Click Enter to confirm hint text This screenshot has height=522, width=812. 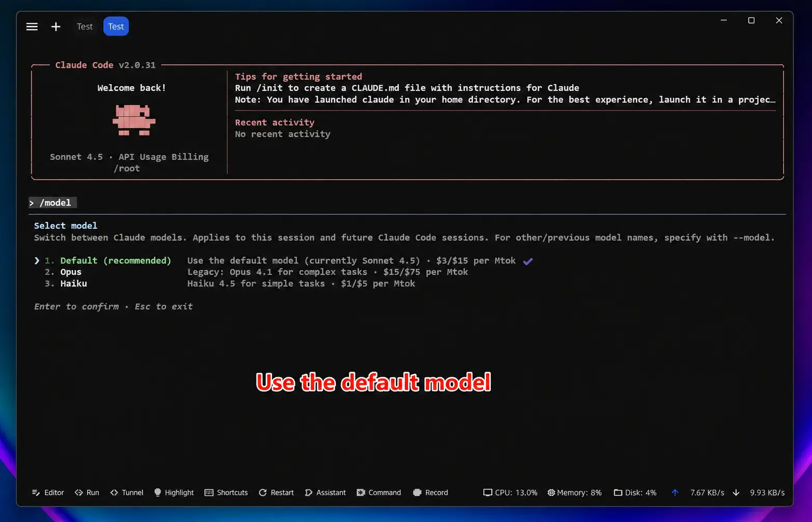pyautogui.click(x=76, y=306)
